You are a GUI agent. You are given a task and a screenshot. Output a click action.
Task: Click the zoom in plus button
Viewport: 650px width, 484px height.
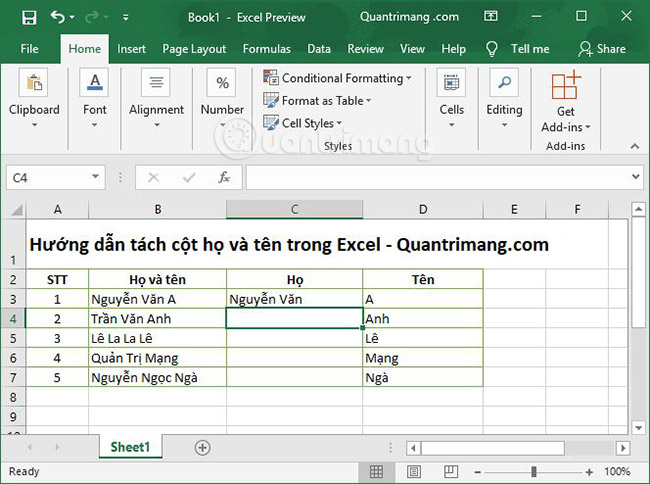(589, 472)
